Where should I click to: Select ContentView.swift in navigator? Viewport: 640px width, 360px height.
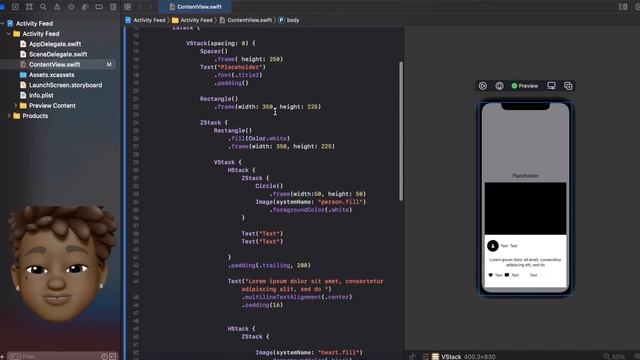[55, 64]
